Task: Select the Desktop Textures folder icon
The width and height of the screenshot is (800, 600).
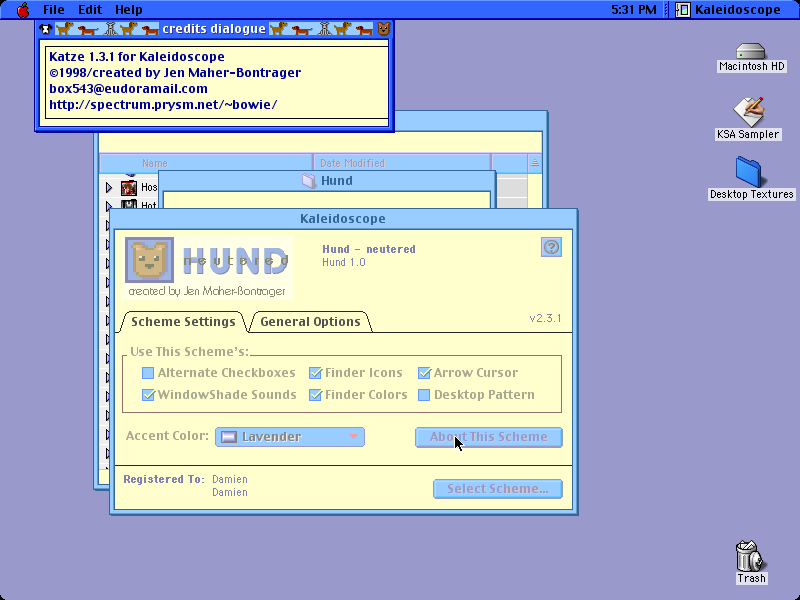Action: click(748, 172)
